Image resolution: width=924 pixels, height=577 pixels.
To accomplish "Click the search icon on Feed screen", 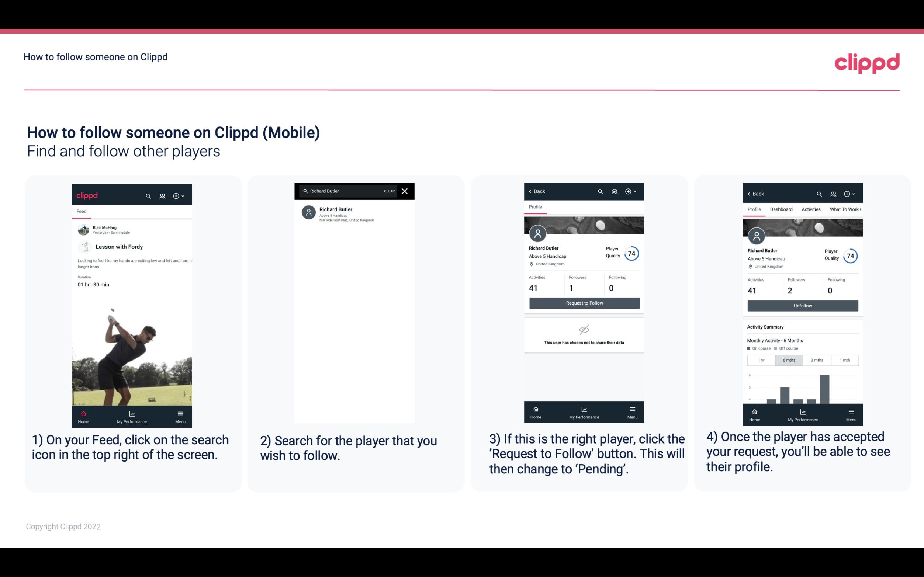I will 148,195.
